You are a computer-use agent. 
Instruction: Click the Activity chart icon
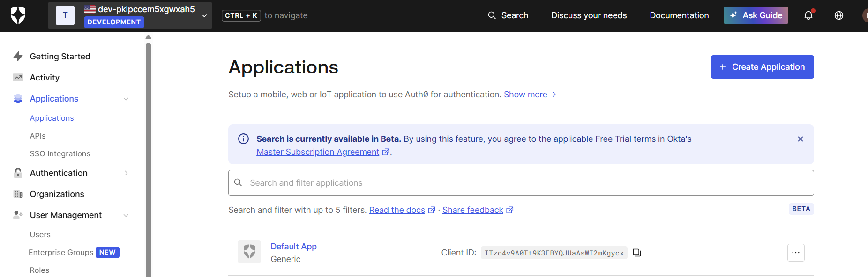click(x=18, y=78)
